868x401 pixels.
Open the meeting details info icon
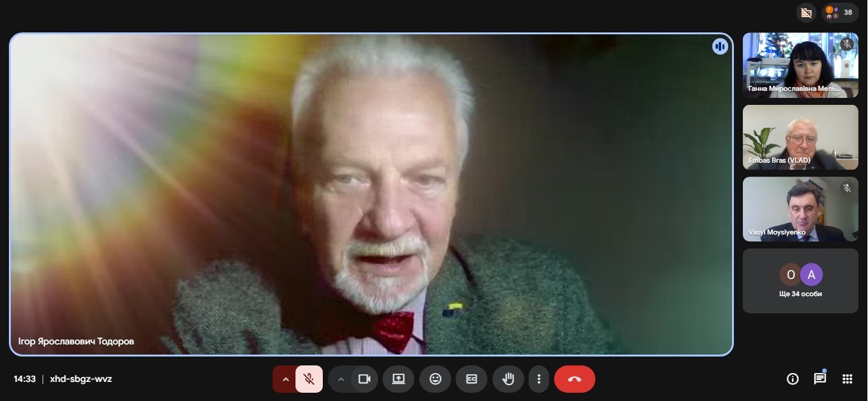[792, 379]
